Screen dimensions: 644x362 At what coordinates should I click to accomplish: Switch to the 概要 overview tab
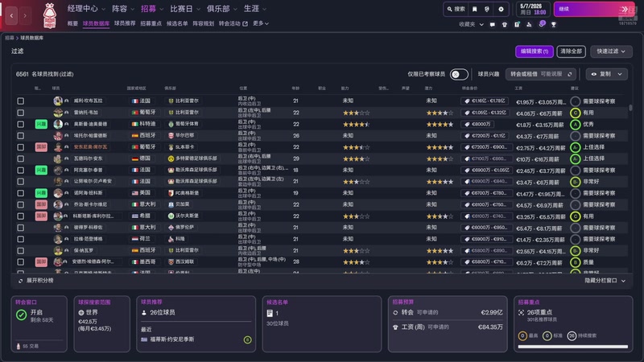[72, 23]
